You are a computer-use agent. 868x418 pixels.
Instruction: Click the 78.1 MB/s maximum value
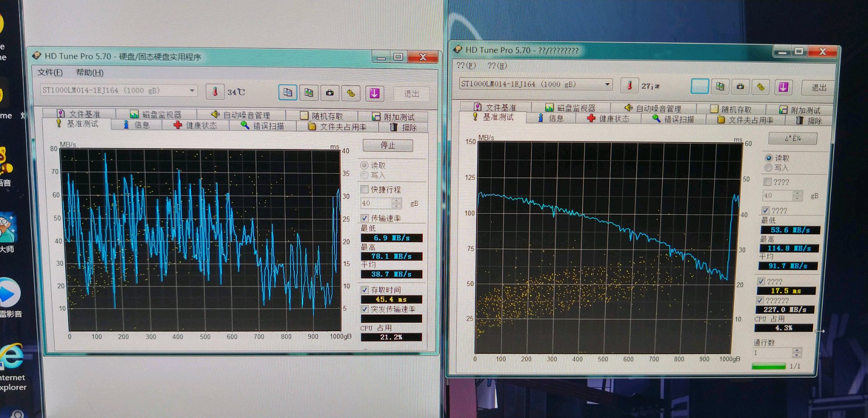391,256
